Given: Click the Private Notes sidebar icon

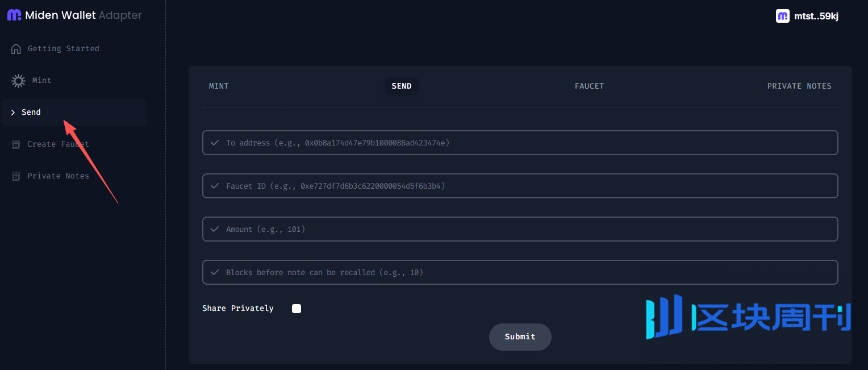Looking at the screenshot, I should (16, 176).
